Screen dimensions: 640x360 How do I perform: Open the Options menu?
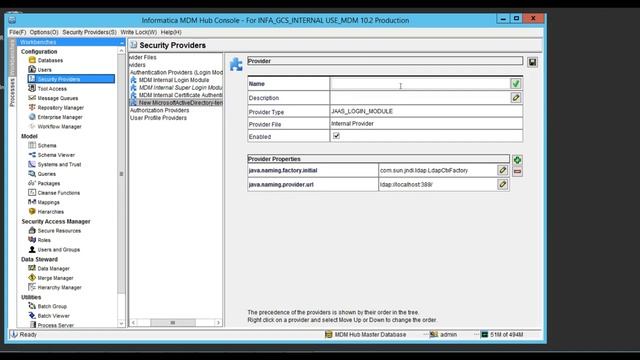(44, 32)
